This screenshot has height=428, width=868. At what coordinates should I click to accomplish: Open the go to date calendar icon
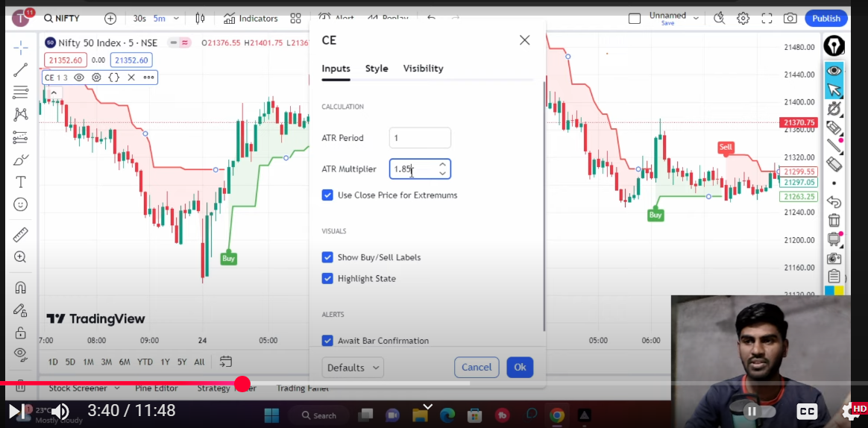click(225, 362)
